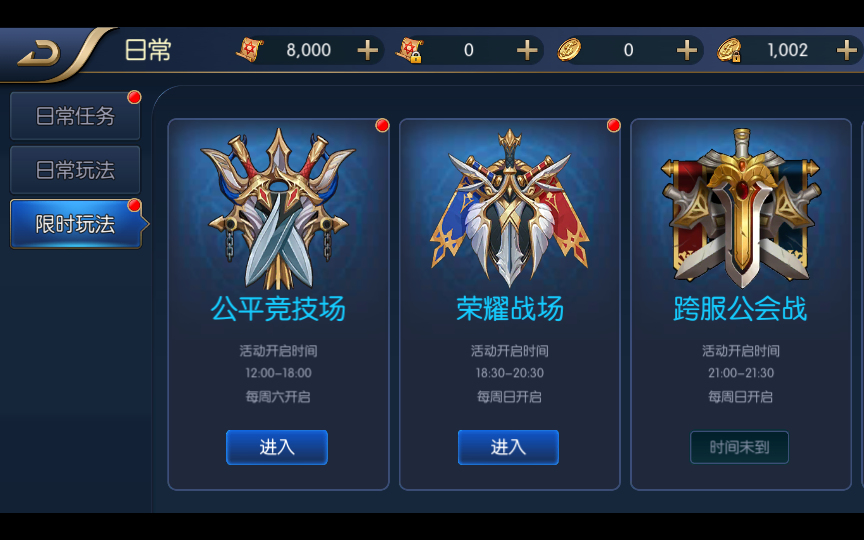
Task: Click the 跨服公会战 golden sword emblem
Action: tap(741, 208)
